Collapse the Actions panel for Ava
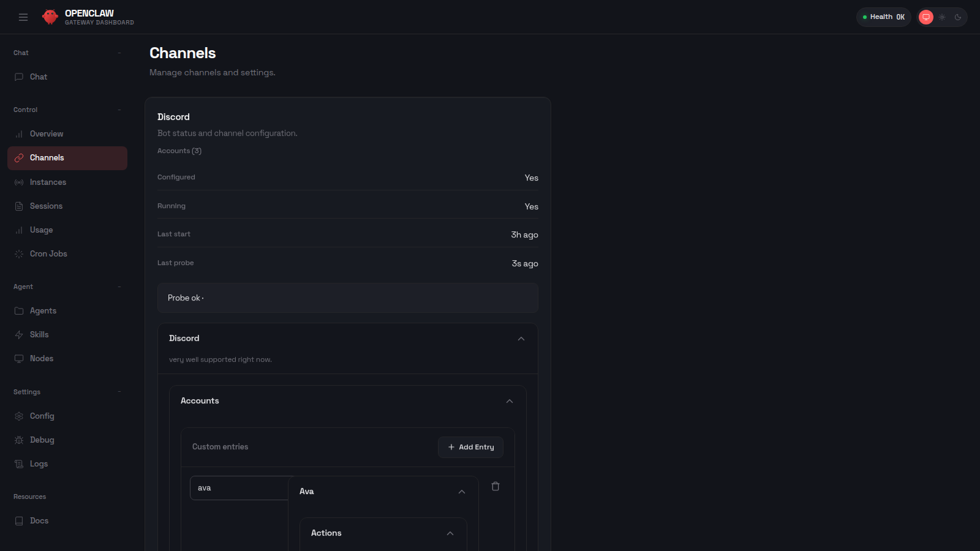 [450, 533]
